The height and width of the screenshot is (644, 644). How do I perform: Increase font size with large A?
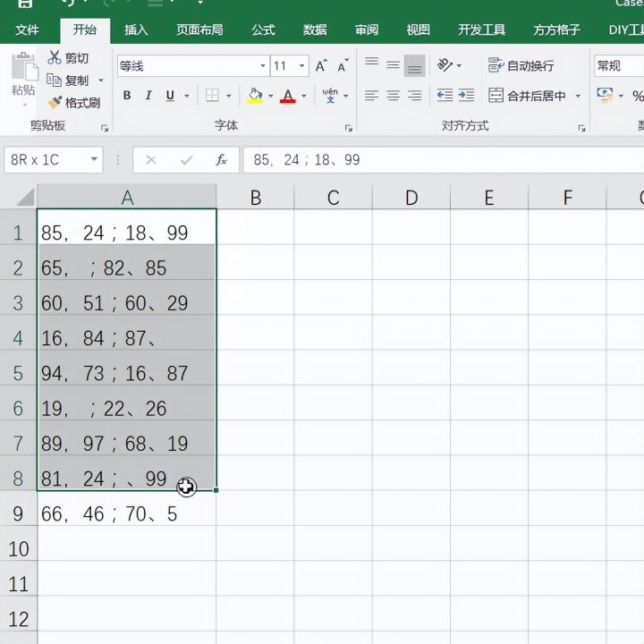click(x=321, y=65)
